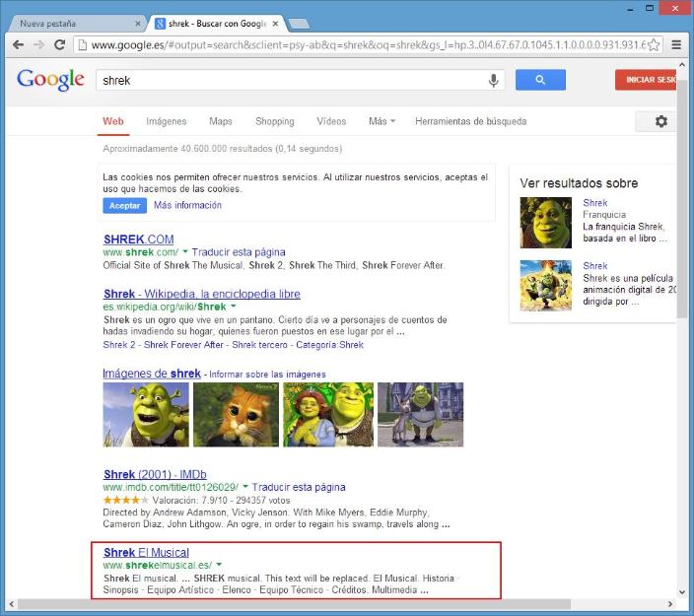Open the 'Shrek tercero' sitelink
Image resolution: width=694 pixels, height=616 pixels.
pyautogui.click(x=259, y=345)
